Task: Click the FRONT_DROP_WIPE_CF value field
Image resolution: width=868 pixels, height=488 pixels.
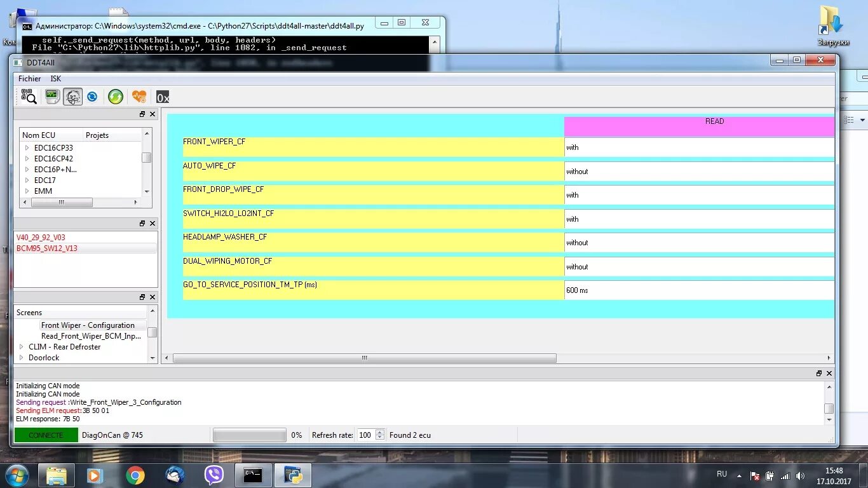Action: click(699, 195)
